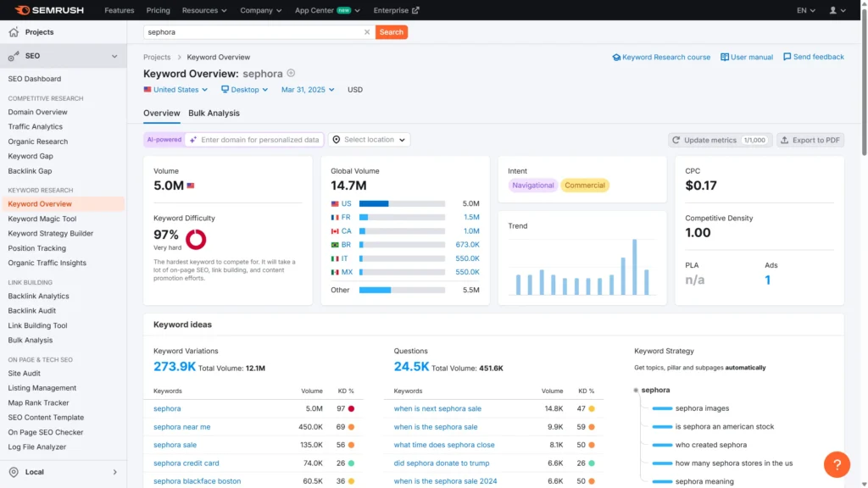Open the help question mark button

pos(837,465)
